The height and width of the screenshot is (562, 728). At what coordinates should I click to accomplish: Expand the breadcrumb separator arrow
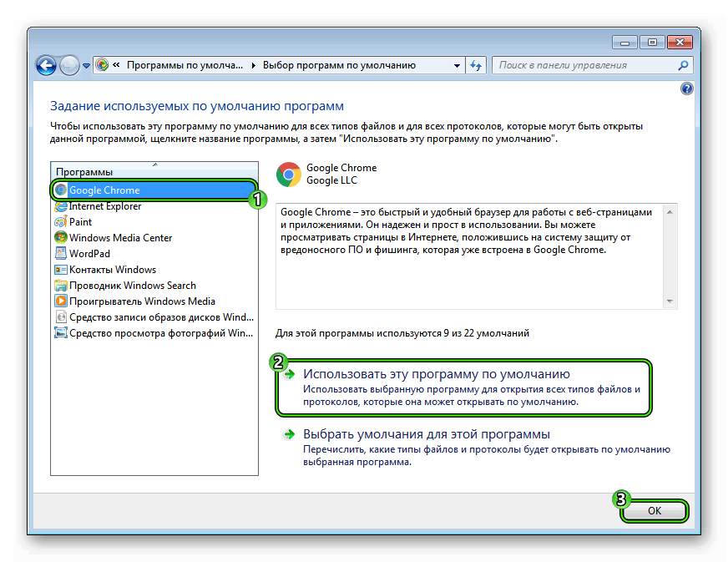click(x=254, y=65)
